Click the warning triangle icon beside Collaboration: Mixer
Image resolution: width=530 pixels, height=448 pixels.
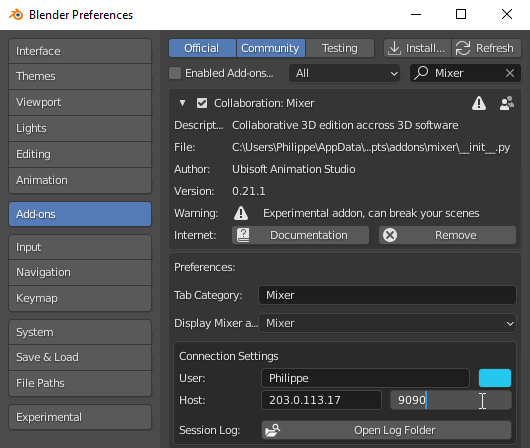coord(479,103)
